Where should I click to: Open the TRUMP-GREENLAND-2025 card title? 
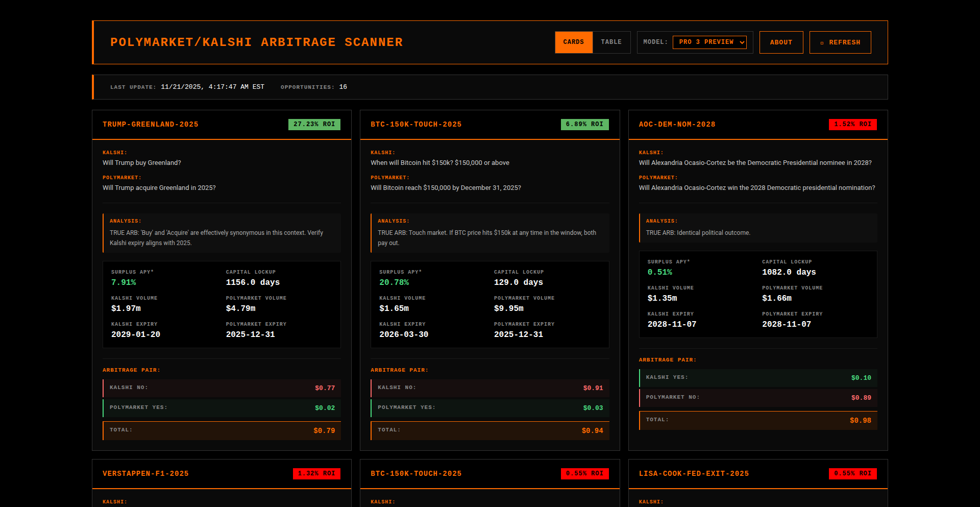150,125
